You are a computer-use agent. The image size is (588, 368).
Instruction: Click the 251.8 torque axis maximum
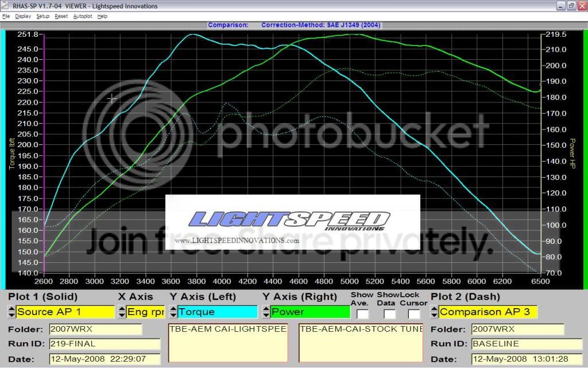click(28, 34)
